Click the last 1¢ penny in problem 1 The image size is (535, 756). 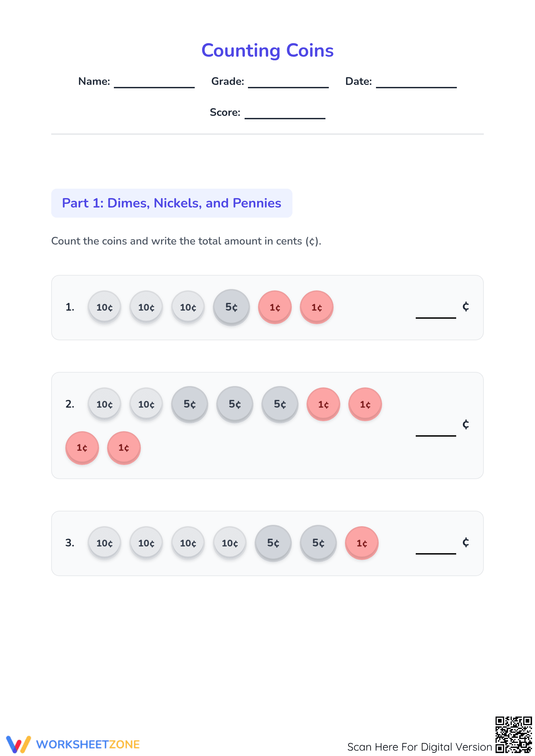[x=317, y=307]
